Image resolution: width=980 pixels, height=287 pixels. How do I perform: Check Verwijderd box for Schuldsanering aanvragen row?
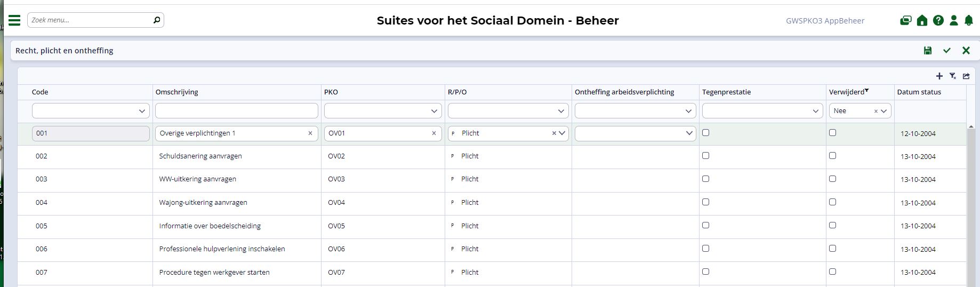coord(833,156)
